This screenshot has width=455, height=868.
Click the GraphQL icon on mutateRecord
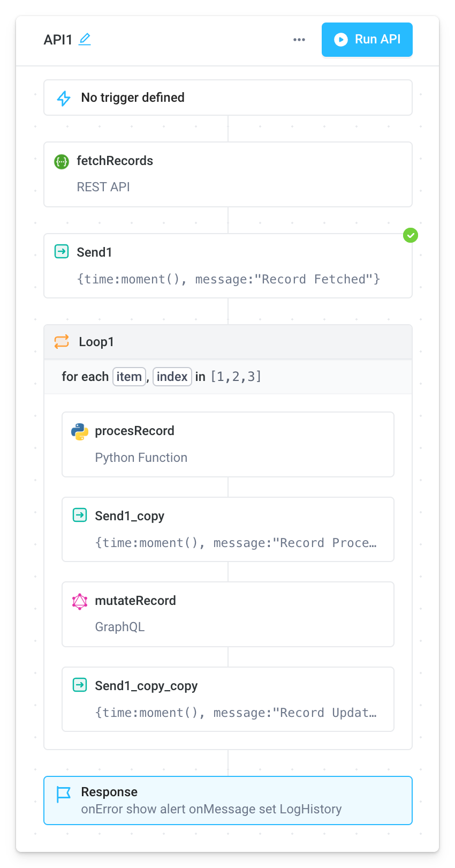pos(79,601)
